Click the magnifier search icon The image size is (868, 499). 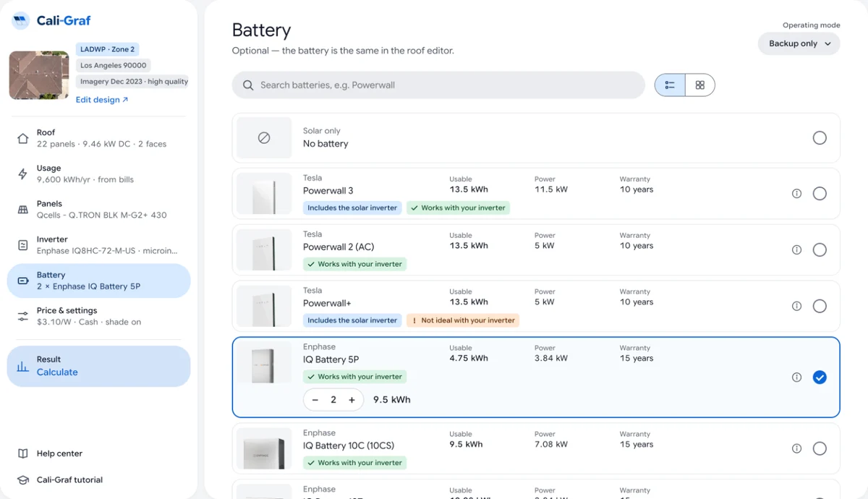tap(248, 85)
